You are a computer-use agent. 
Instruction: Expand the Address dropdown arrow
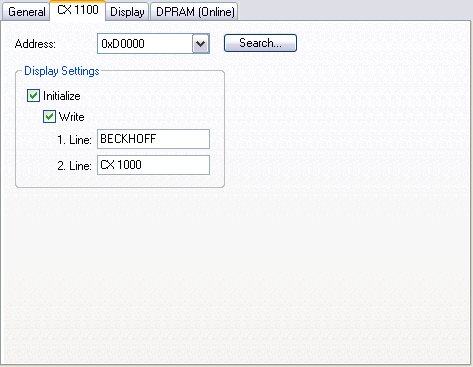(x=201, y=43)
